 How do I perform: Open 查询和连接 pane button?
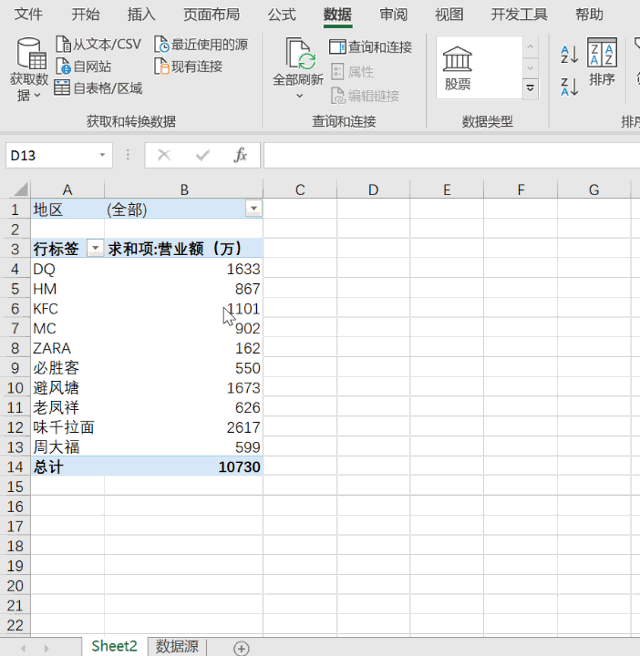(371, 47)
